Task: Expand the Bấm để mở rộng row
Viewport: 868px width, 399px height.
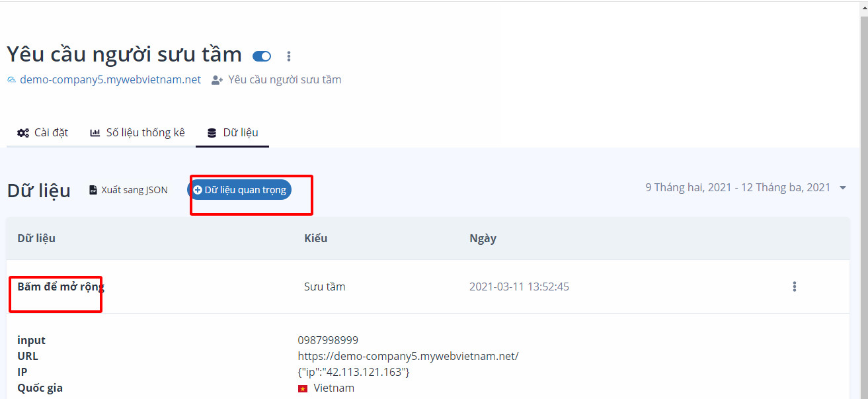Action: point(61,287)
